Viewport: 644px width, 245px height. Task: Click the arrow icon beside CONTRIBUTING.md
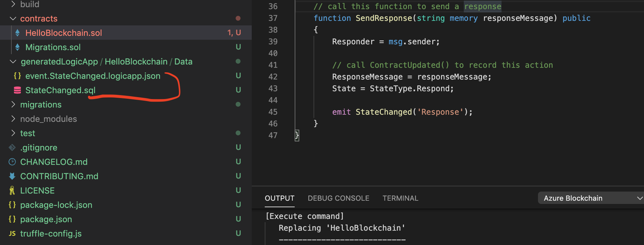click(x=12, y=176)
